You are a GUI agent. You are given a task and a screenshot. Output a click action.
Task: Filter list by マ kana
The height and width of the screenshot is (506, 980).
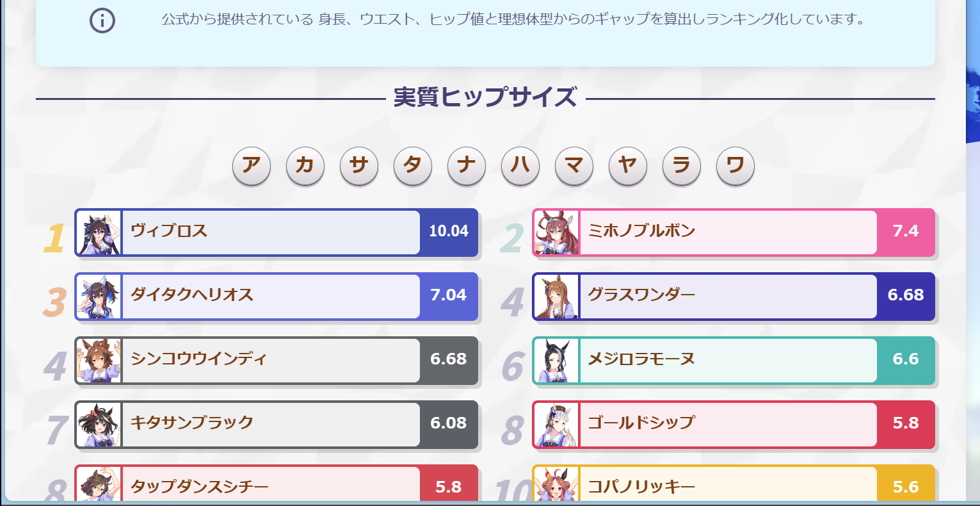coord(574,166)
